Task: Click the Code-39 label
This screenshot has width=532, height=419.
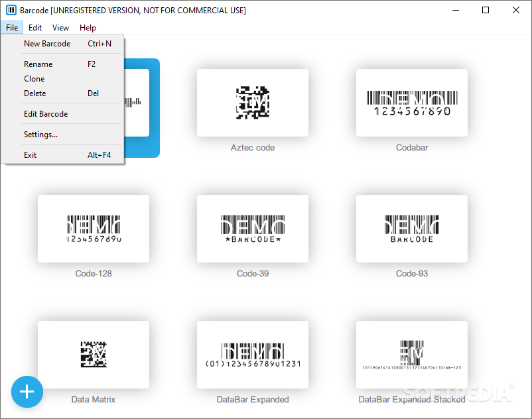Action: [x=253, y=274]
